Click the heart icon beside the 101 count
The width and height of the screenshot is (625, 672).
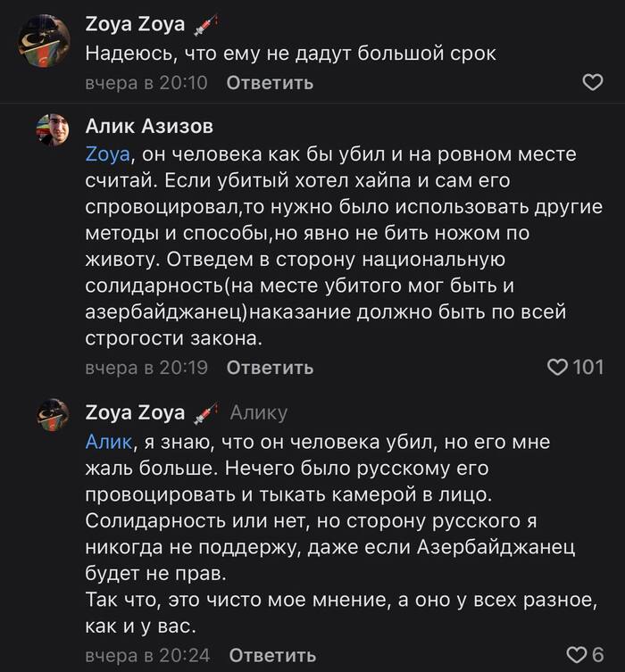(x=557, y=367)
